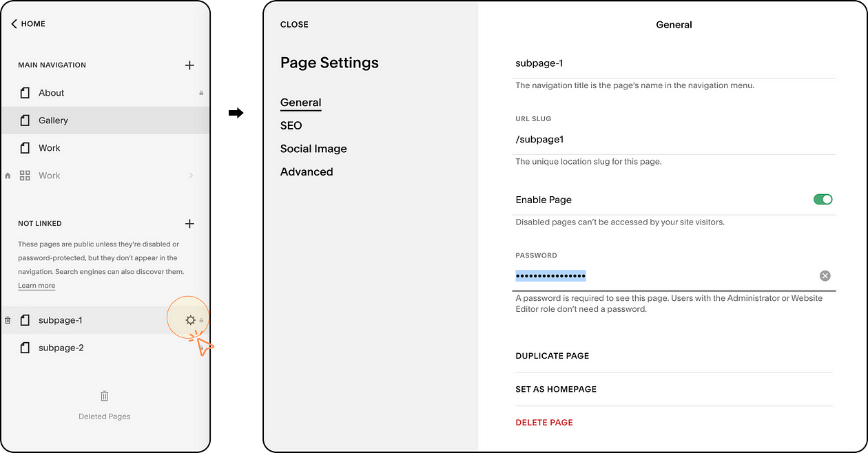Go back using Home chevron

coord(14,23)
